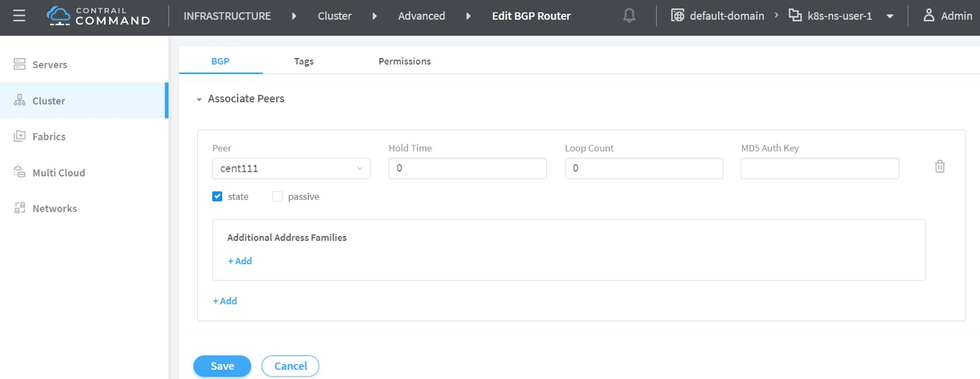Click the Hold Time input field

[467, 168]
